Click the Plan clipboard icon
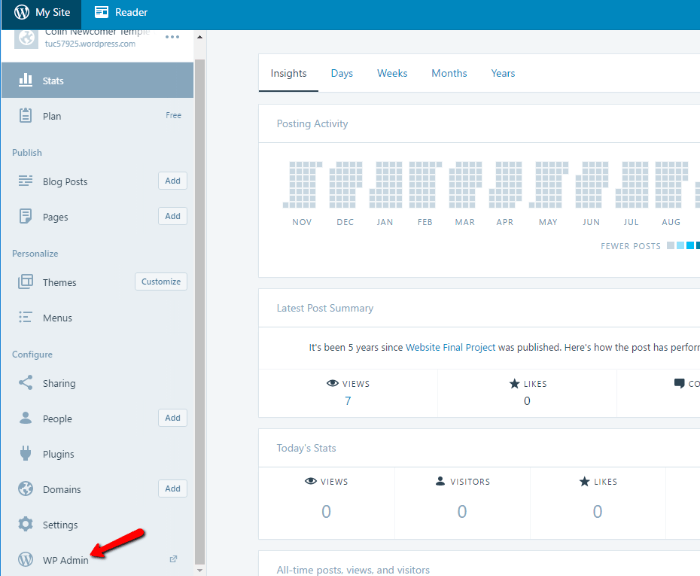The height and width of the screenshot is (576, 700). (25, 116)
